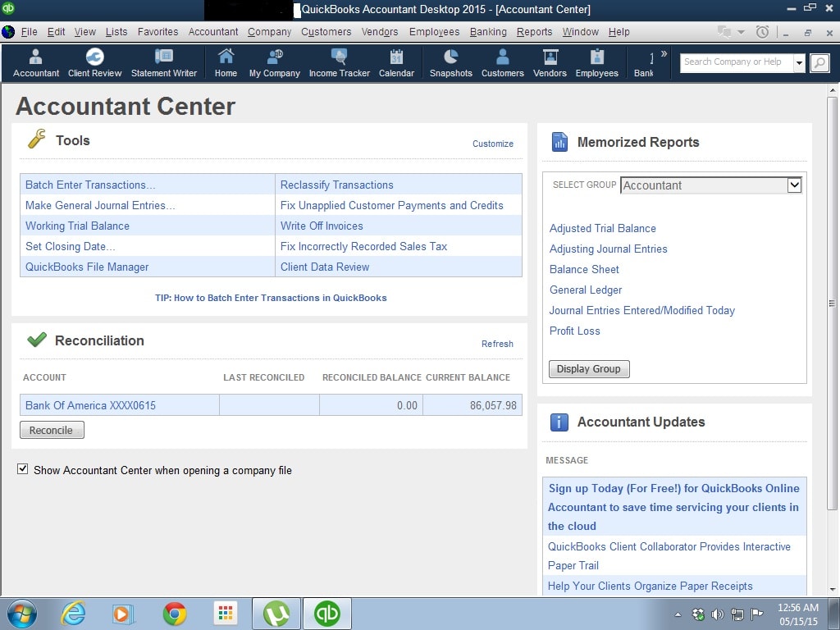This screenshot has width=840, height=630.
Task: Click the Memorized Reports chart icon
Action: [559, 142]
